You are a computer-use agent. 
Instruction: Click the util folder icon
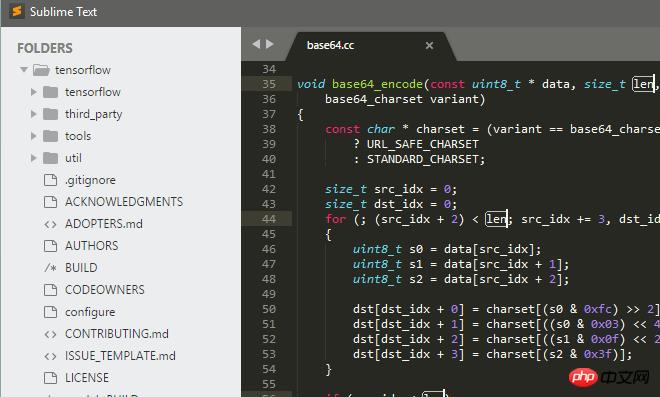[x=51, y=158]
